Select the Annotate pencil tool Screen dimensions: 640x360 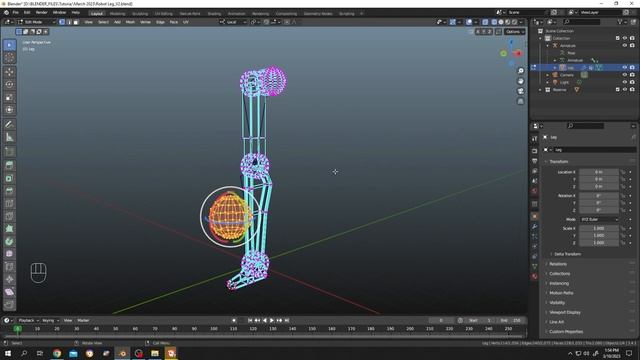coord(9,124)
